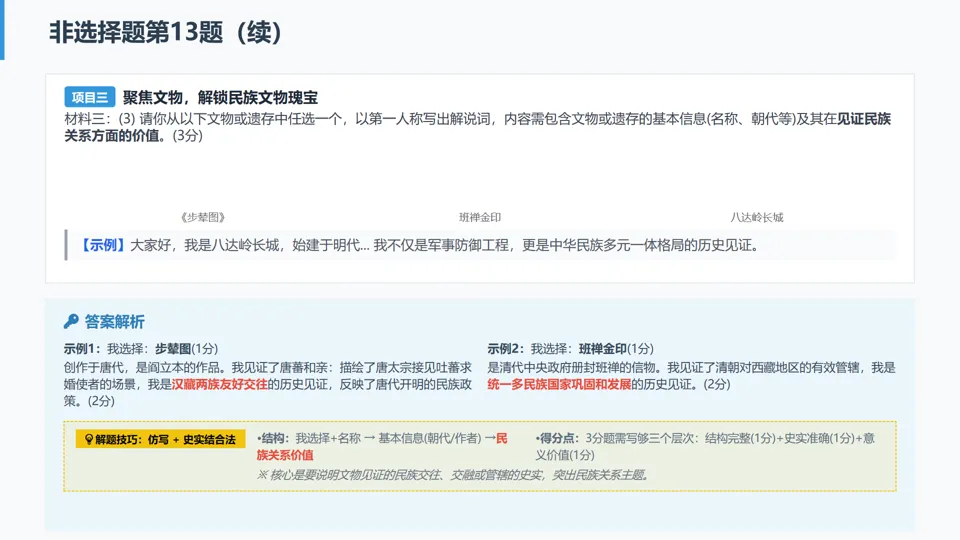This screenshot has width=960, height=540.
Task: Click the italic note starting ※核心是要说明
Action: tap(453, 475)
